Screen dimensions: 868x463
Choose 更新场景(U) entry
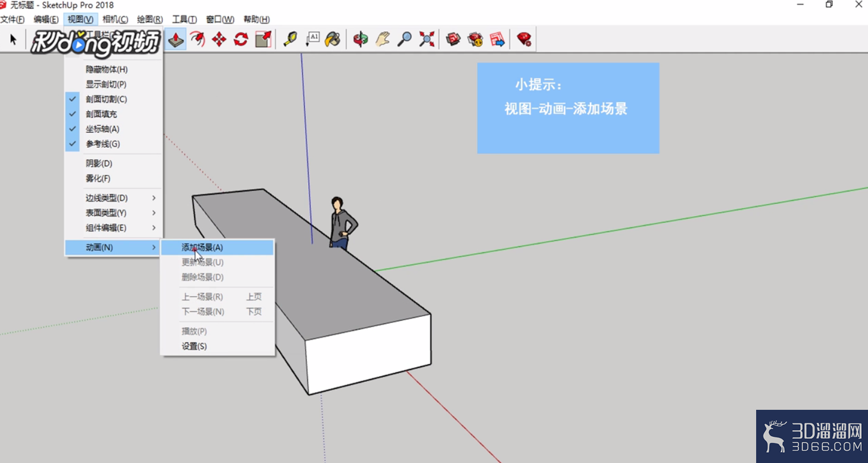point(218,263)
